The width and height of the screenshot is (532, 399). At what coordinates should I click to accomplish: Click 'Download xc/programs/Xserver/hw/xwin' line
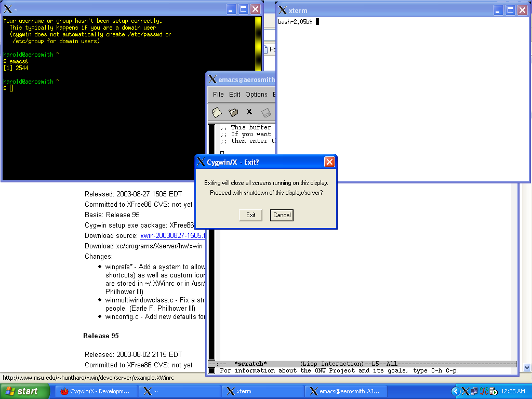pyautogui.click(x=143, y=246)
